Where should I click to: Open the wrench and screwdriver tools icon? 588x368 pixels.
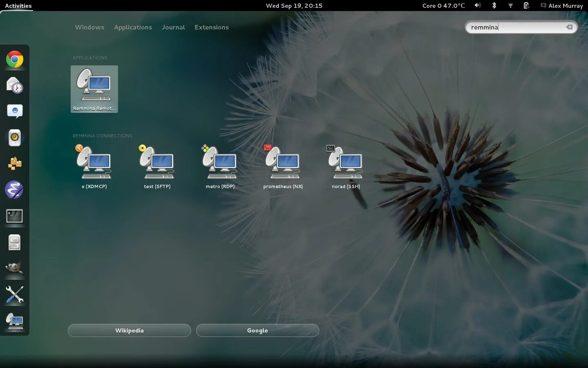click(x=15, y=295)
